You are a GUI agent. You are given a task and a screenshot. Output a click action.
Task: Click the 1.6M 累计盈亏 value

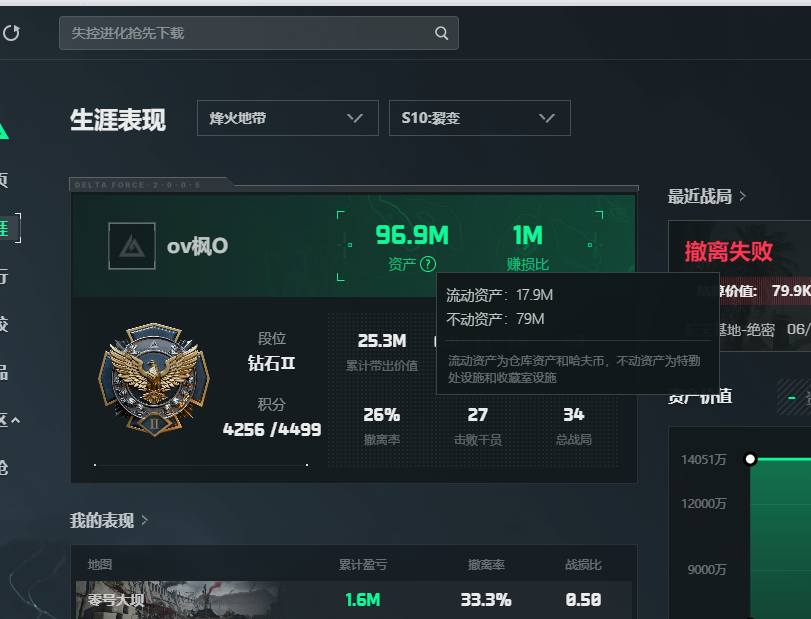(363, 600)
